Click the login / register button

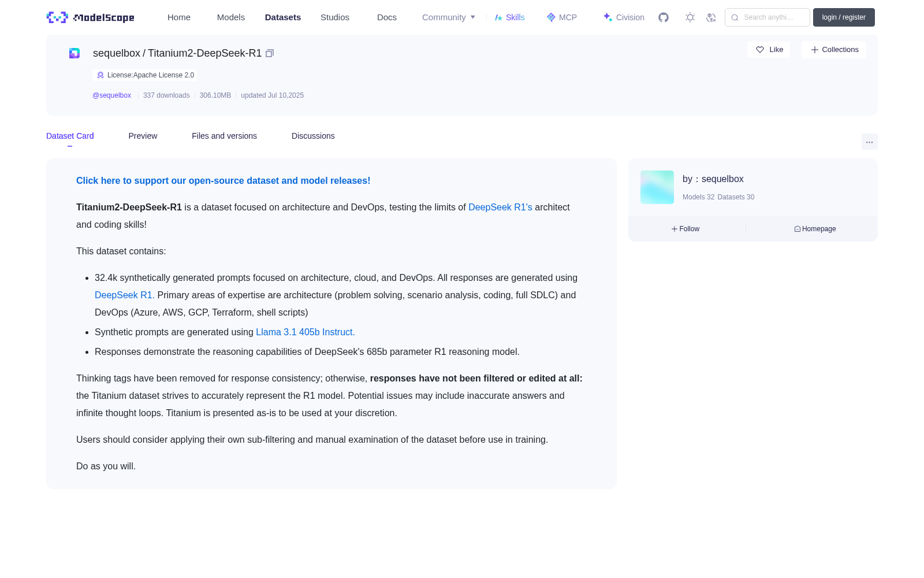[844, 17]
